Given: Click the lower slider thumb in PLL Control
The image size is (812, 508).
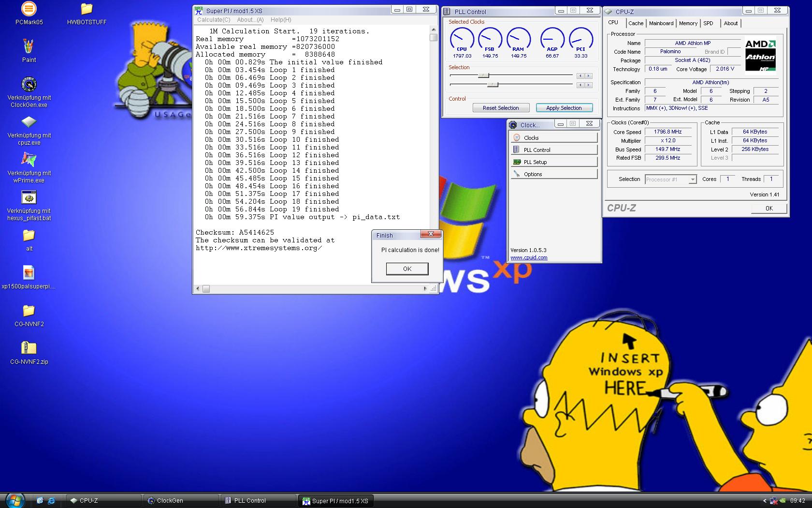Looking at the screenshot, I should point(493,85).
